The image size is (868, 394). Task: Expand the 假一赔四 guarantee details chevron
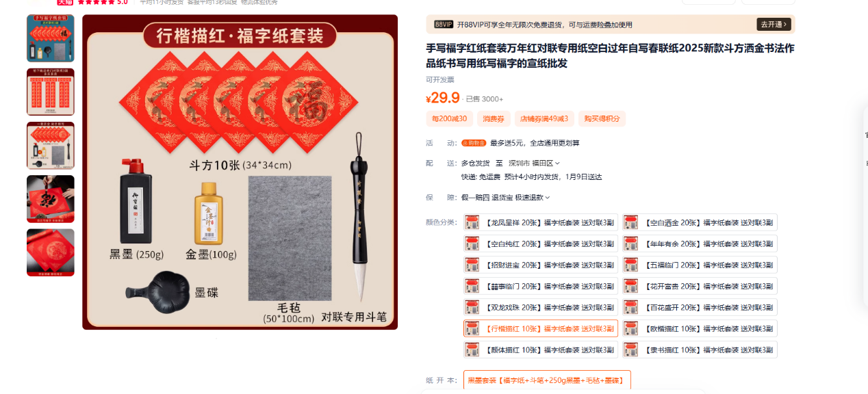[547, 198]
